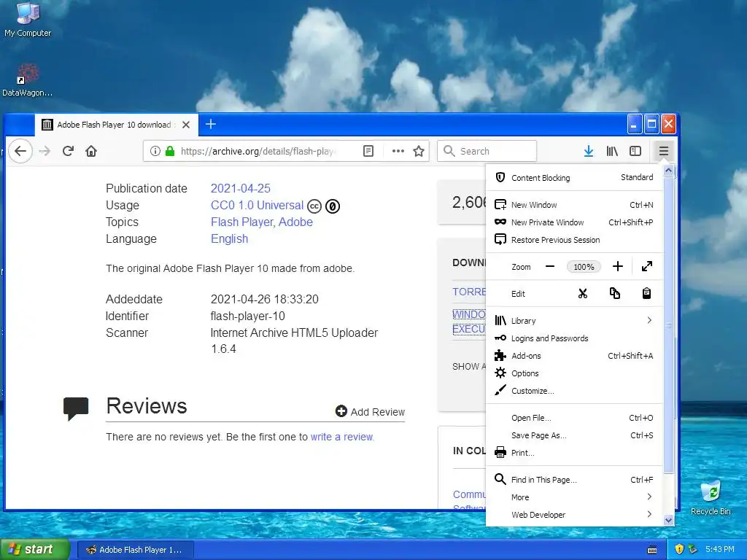Paste using the clipboard icon
The width and height of the screenshot is (747, 560).
[x=646, y=293]
